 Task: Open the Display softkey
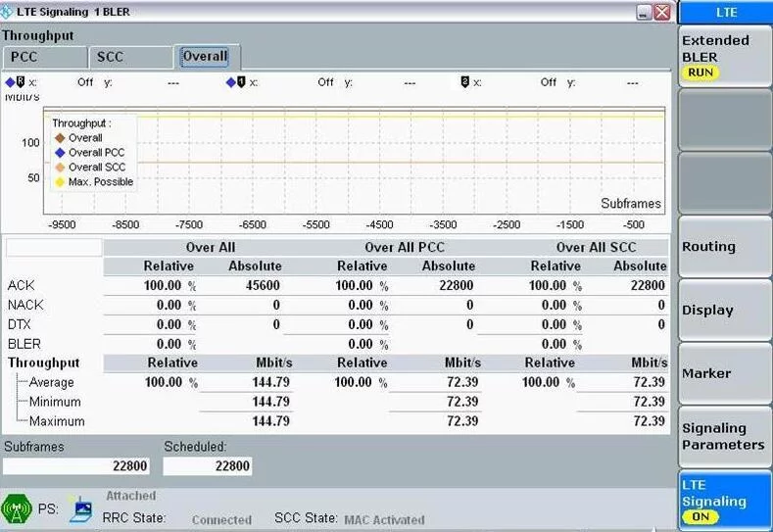coord(725,311)
